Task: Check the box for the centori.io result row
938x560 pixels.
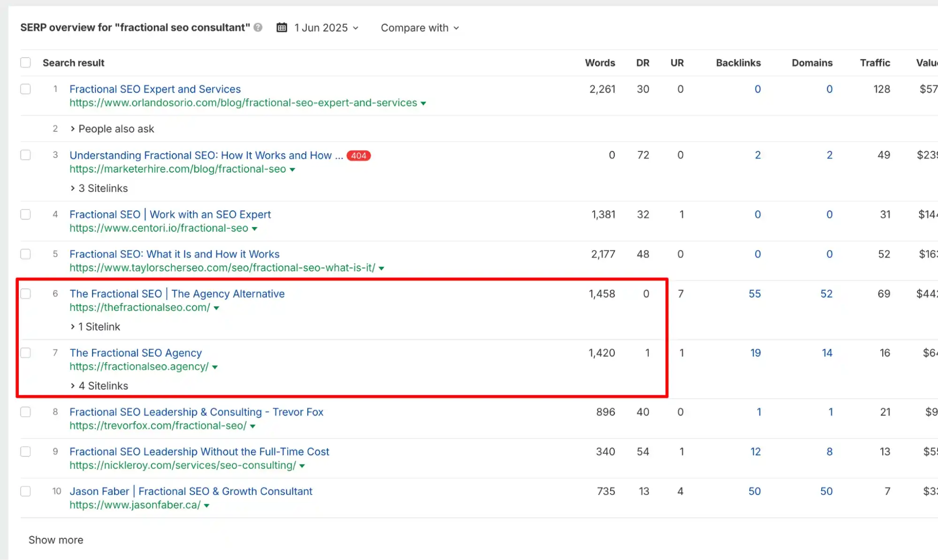Action: click(x=25, y=214)
